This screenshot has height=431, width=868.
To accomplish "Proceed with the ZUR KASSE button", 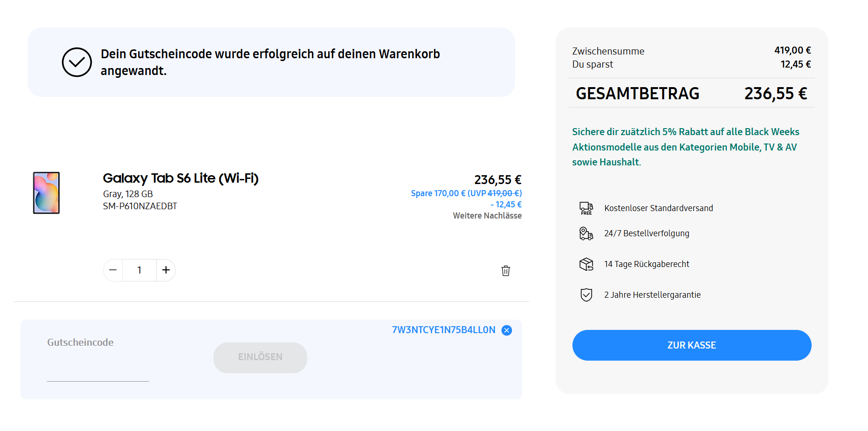I will pyautogui.click(x=692, y=345).
